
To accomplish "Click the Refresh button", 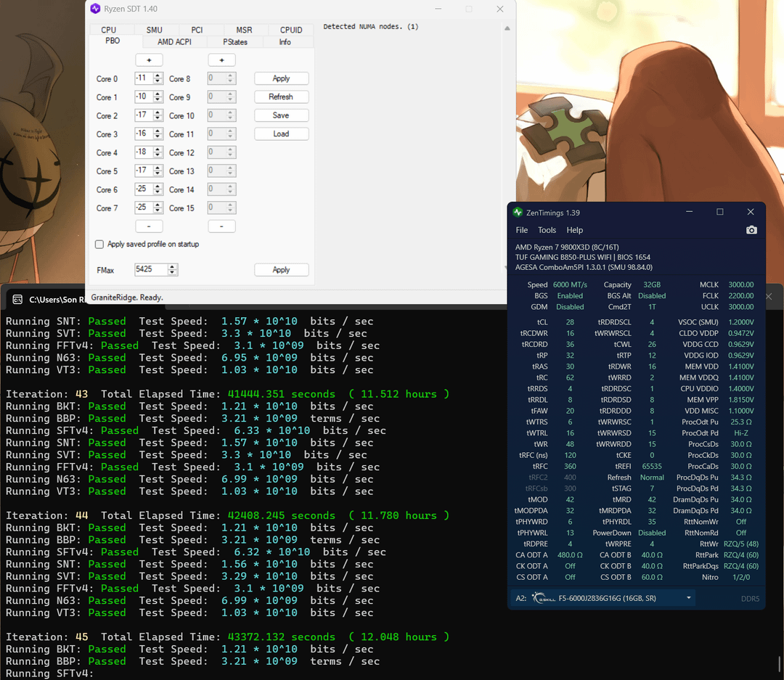I will (281, 97).
